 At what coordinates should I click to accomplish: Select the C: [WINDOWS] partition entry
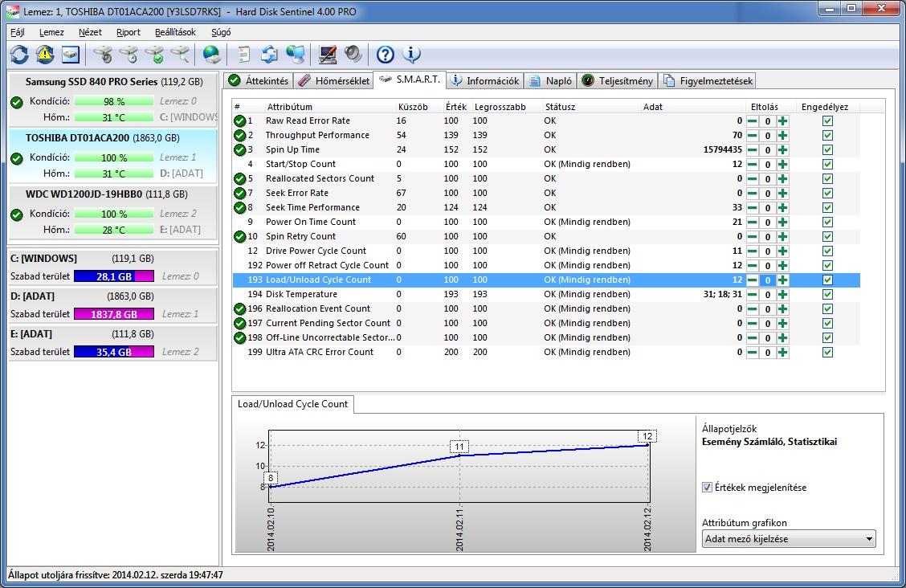(x=113, y=267)
